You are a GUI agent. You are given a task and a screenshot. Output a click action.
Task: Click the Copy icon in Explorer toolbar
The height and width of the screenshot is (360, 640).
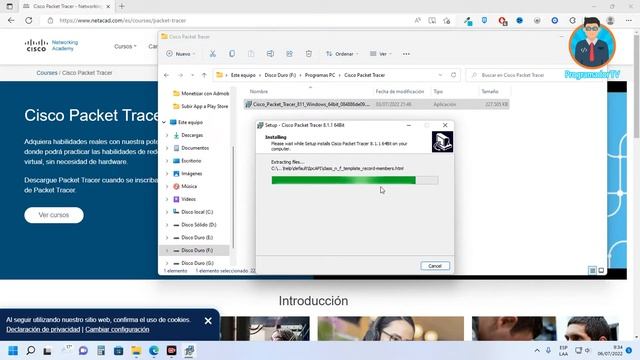(x=232, y=54)
